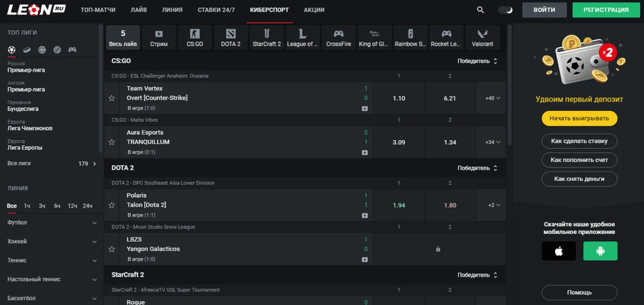Viewport: 644px width, 305px height.
Task: Open CS:GO Победитель market dropdown
Action: 477,61
